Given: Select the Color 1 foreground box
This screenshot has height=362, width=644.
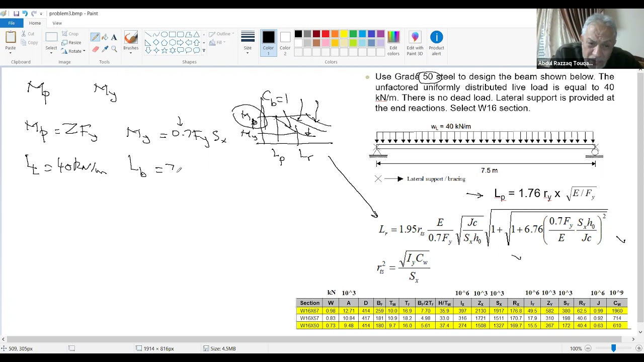Looking at the screenshot, I should tap(269, 44).
